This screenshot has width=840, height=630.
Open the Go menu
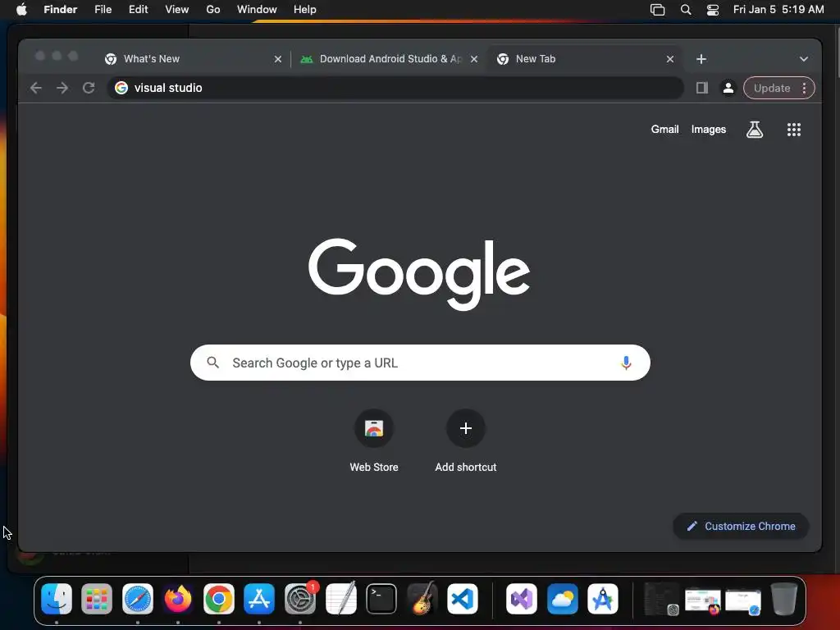(213, 9)
